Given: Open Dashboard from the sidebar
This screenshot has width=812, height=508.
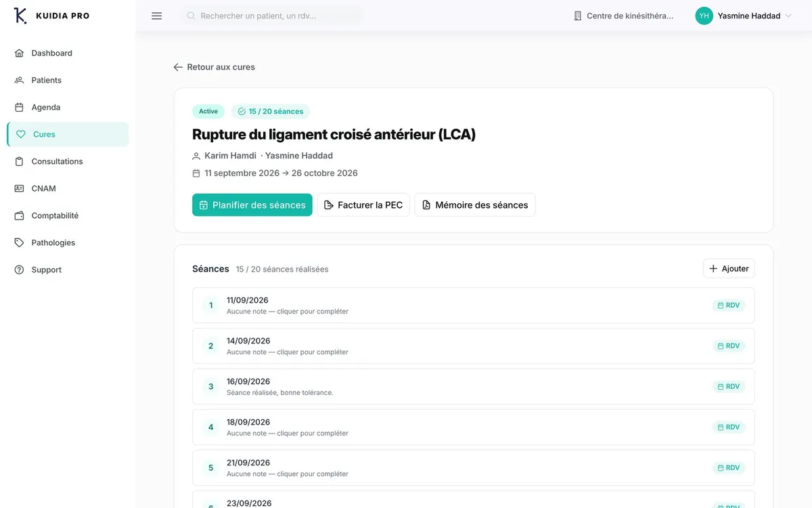Looking at the screenshot, I should coord(68,53).
